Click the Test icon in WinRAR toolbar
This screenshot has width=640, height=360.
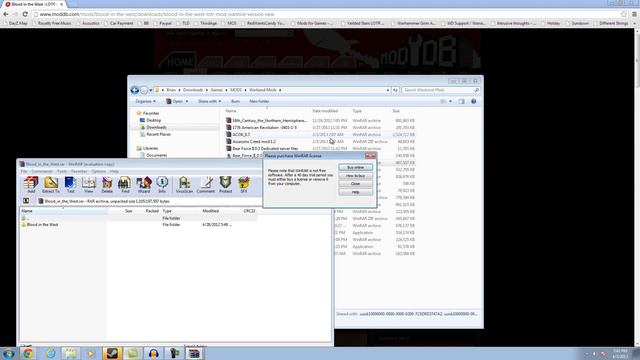pos(70,184)
